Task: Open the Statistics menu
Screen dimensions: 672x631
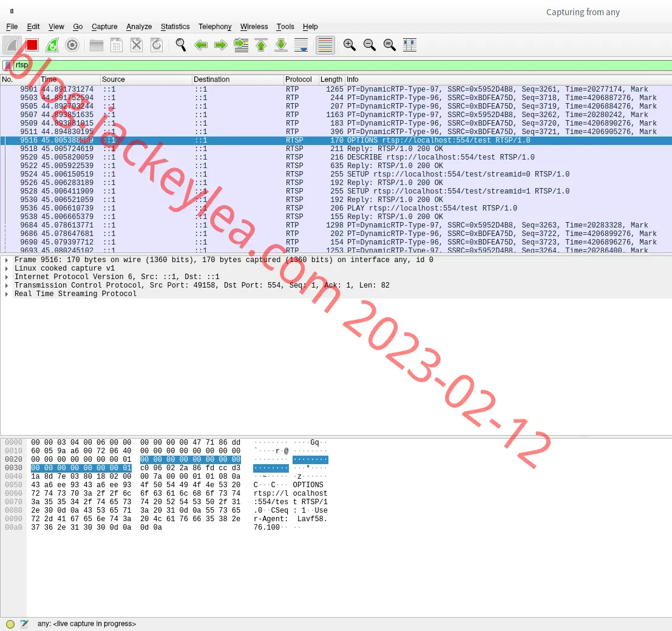Action: [x=175, y=27]
